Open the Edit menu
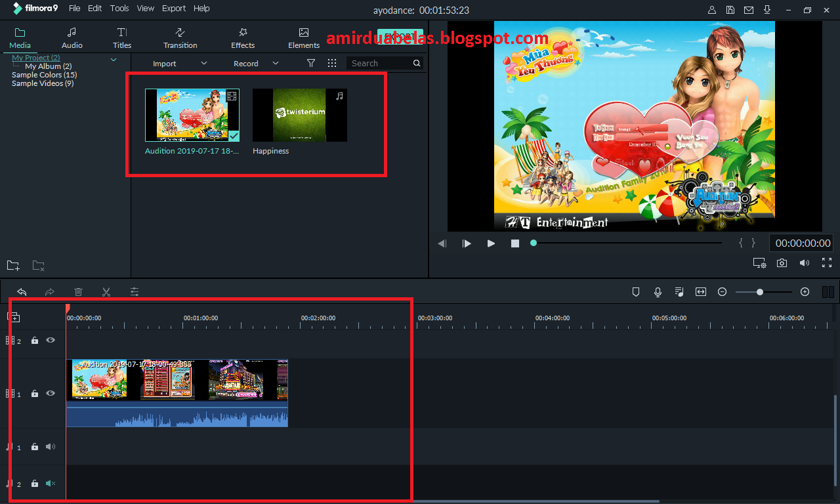The image size is (840, 504). [94, 9]
